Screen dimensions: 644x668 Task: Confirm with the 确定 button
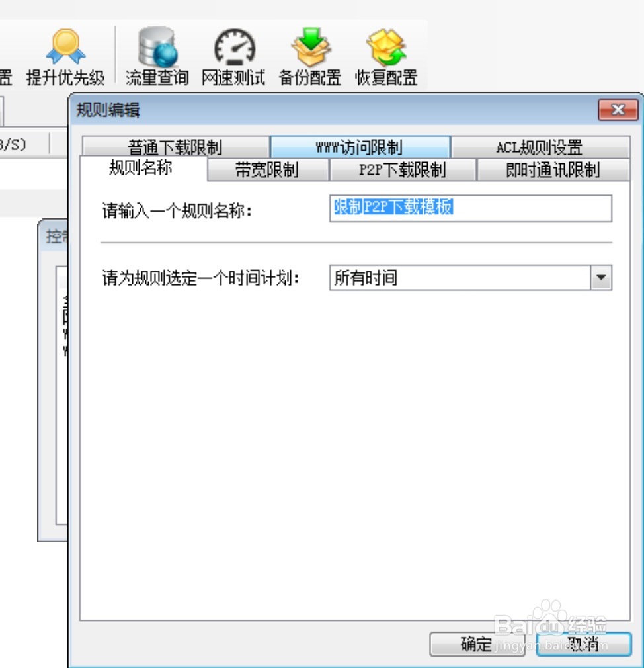click(478, 644)
